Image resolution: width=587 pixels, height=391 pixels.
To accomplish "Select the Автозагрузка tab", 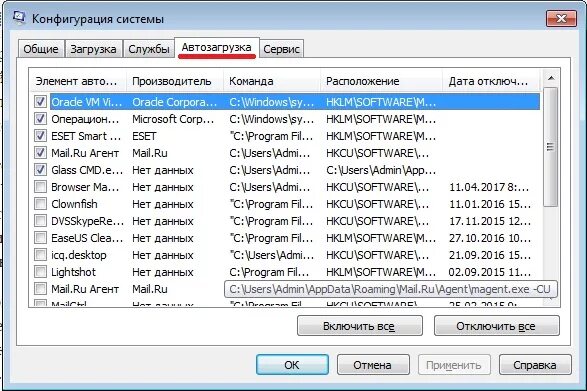I will click(x=216, y=48).
